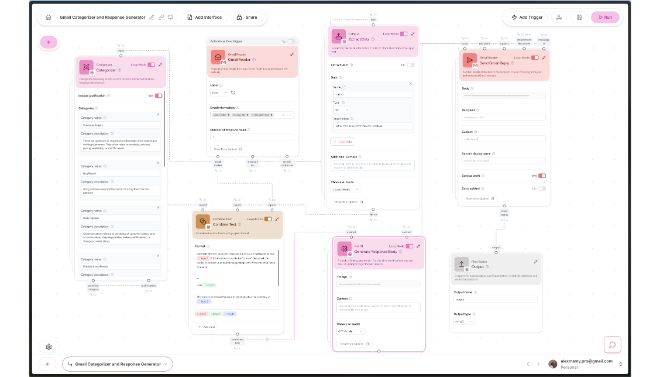Run the workflow
The width and height of the screenshot is (660, 377).
point(605,17)
